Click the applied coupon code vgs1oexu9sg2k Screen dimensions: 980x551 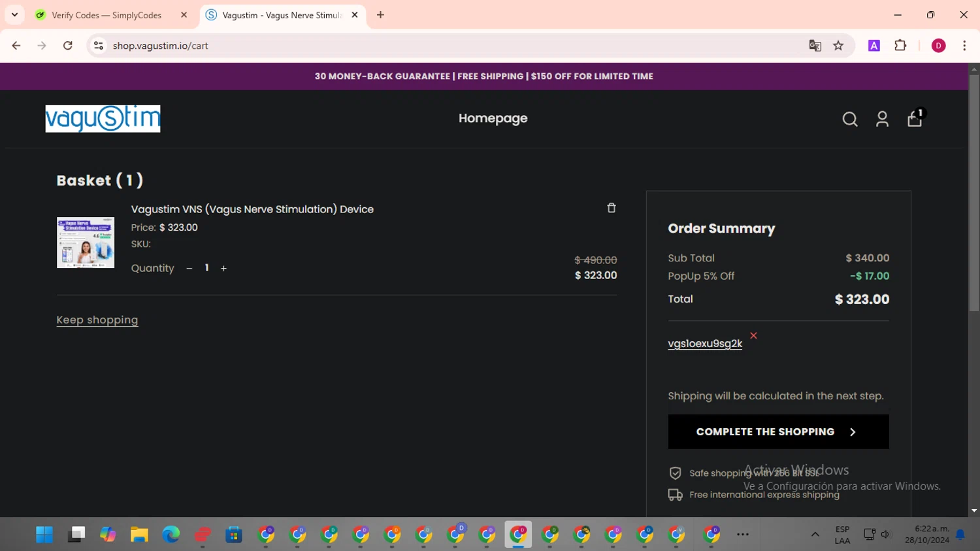705,344
